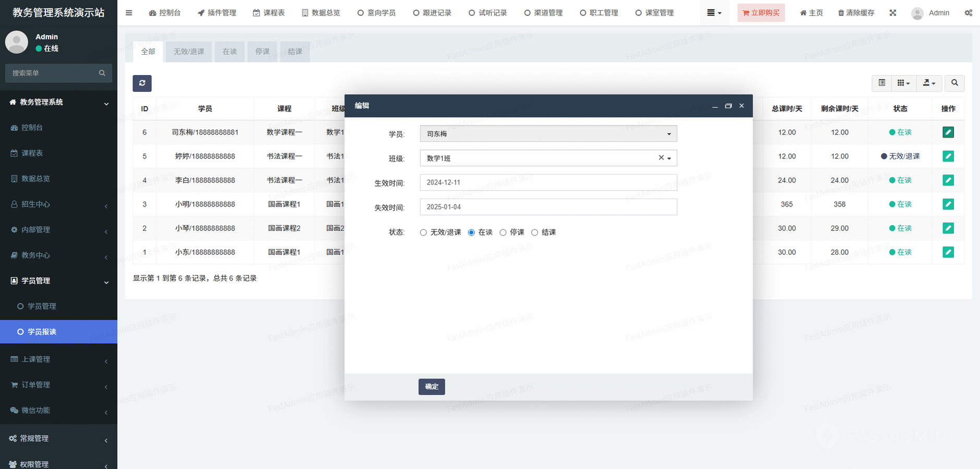Click the 生效时间 date input field
The height and width of the screenshot is (469, 980).
tap(548, 182)
